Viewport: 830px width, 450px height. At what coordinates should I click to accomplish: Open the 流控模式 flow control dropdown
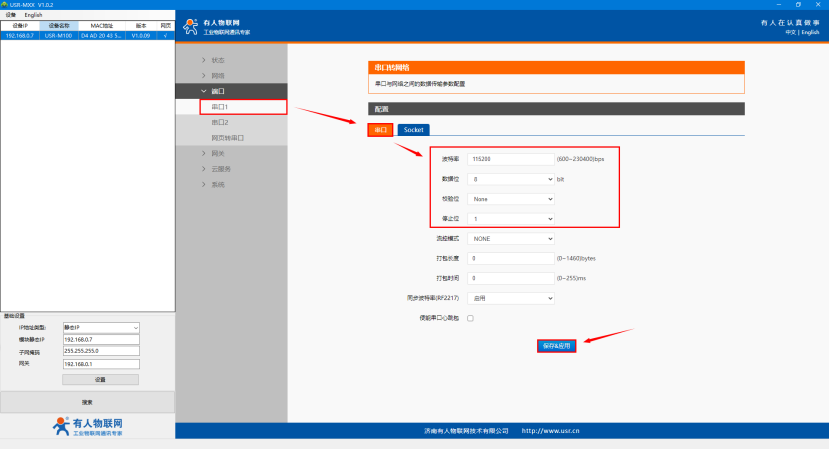click(510, 239)
